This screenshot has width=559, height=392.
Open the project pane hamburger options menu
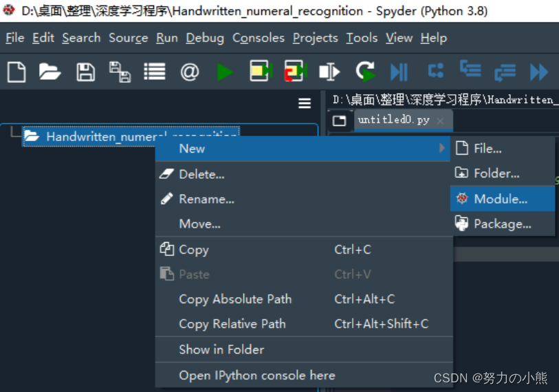305,103
